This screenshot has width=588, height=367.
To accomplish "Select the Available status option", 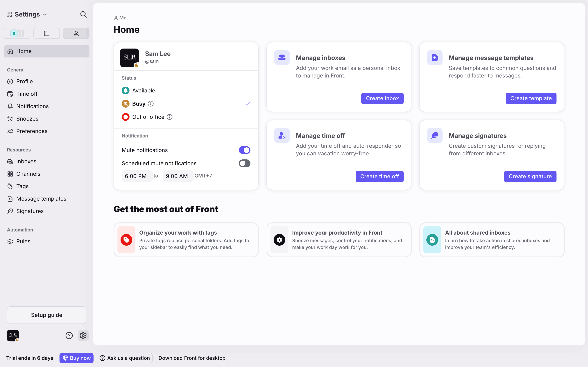I will (143, 90).
